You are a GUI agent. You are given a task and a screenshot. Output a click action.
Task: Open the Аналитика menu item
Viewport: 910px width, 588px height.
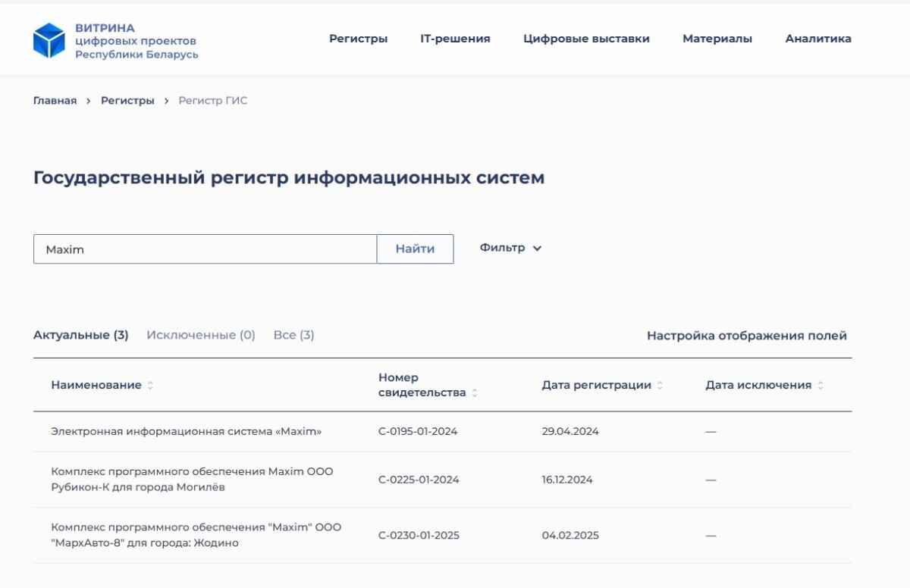tap(818, 39)
